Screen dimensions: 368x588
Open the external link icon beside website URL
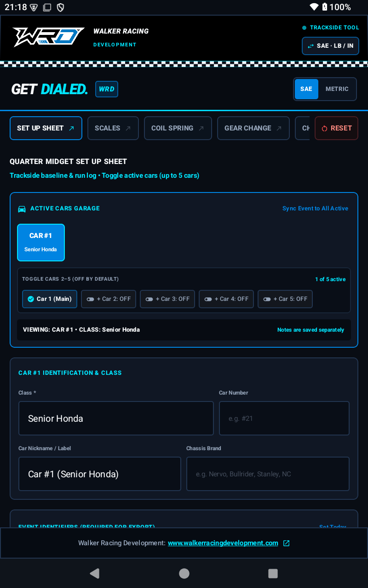(286, 543)
